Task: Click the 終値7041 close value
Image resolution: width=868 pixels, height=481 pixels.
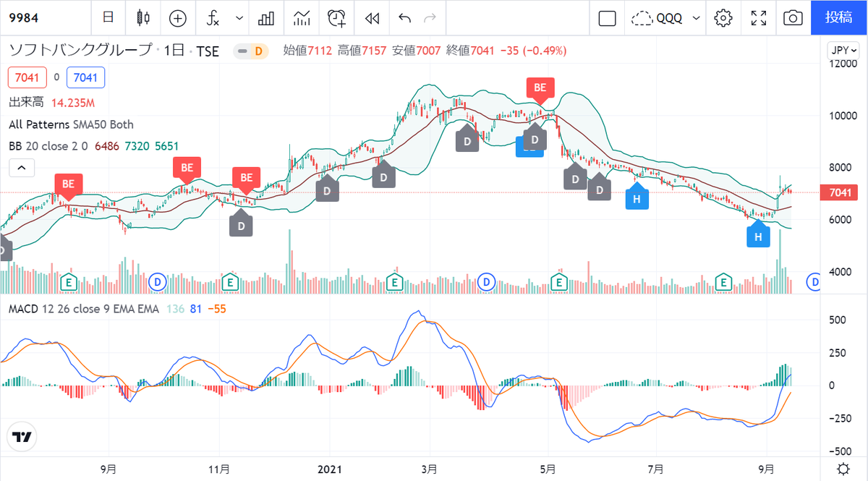Action: click(470, 51)
